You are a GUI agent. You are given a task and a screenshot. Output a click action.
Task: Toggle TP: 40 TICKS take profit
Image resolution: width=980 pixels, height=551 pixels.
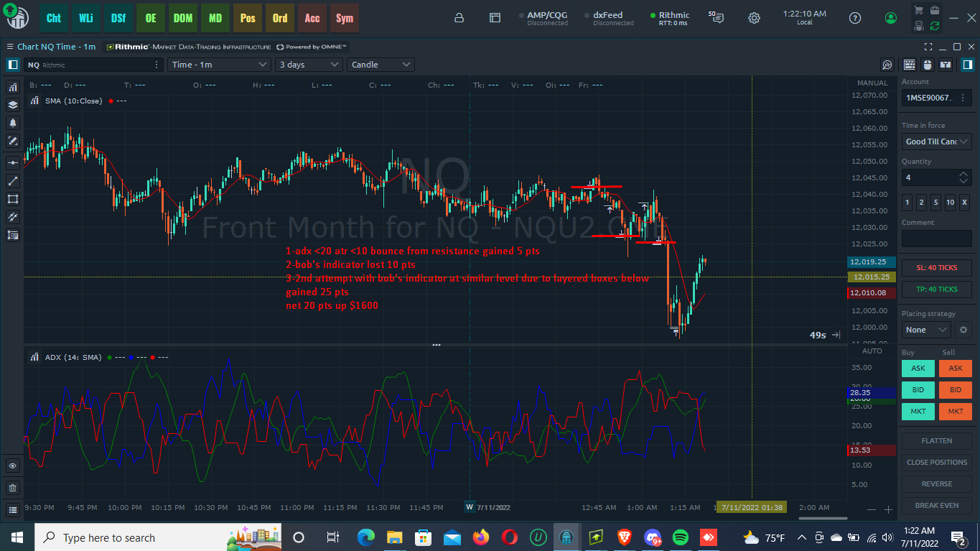coord(936,289)
